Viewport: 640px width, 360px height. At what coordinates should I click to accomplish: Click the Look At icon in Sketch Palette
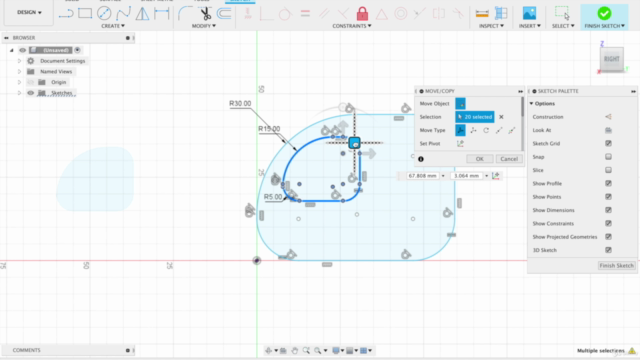pyautogui.click(x=608, y=130)
